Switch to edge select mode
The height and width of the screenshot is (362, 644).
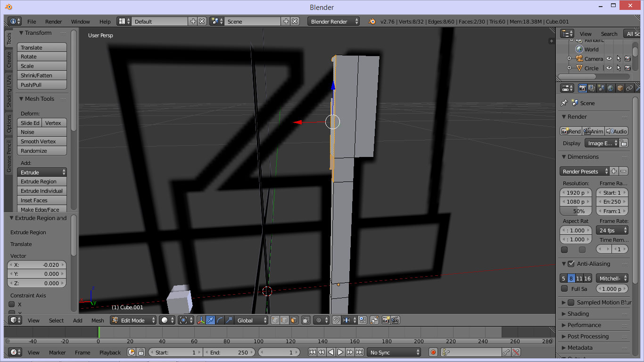284,320
